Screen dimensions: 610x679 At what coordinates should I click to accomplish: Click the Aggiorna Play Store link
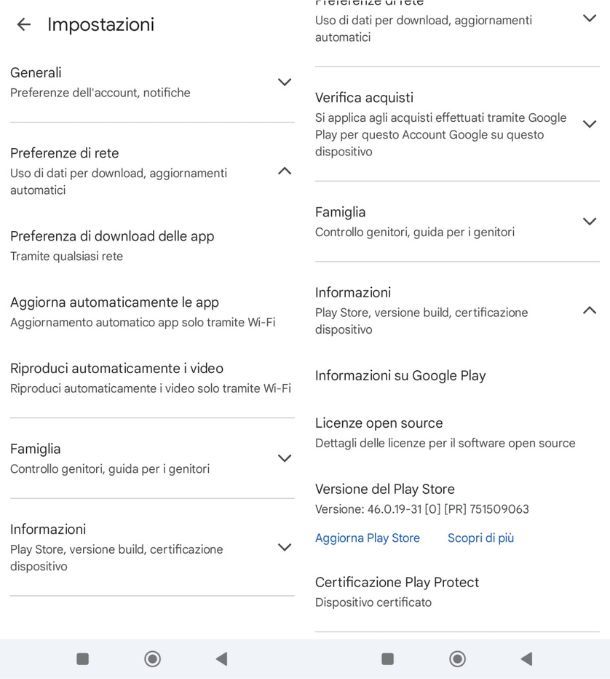tap(367, 538)
